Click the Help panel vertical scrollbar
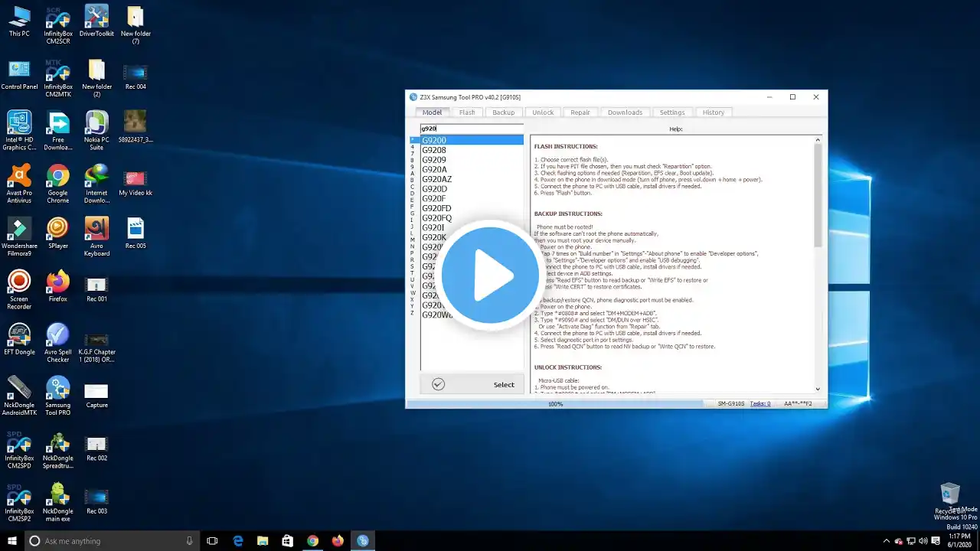 (818, 264)
